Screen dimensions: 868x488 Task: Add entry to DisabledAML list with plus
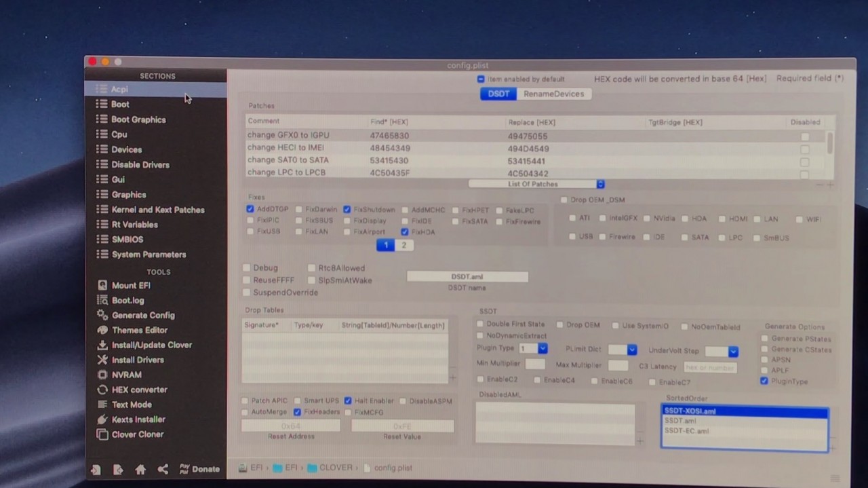tap(639, 441)
